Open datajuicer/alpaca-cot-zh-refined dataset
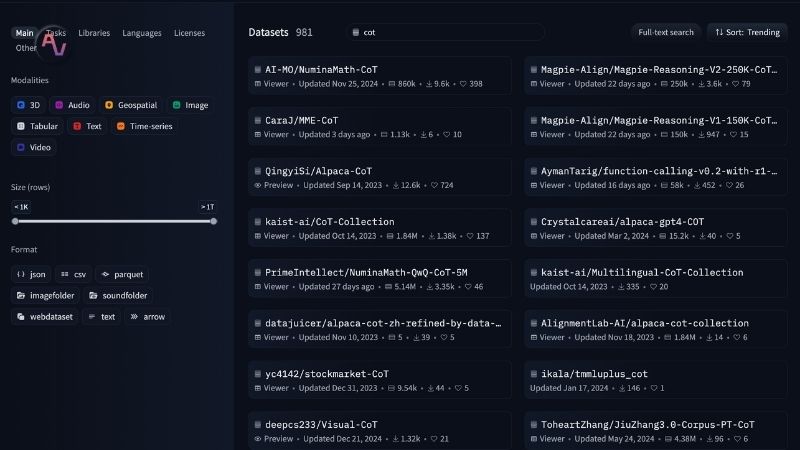This screenshot has height=450, width=800. pyautogui.click(x=380, y=329)
